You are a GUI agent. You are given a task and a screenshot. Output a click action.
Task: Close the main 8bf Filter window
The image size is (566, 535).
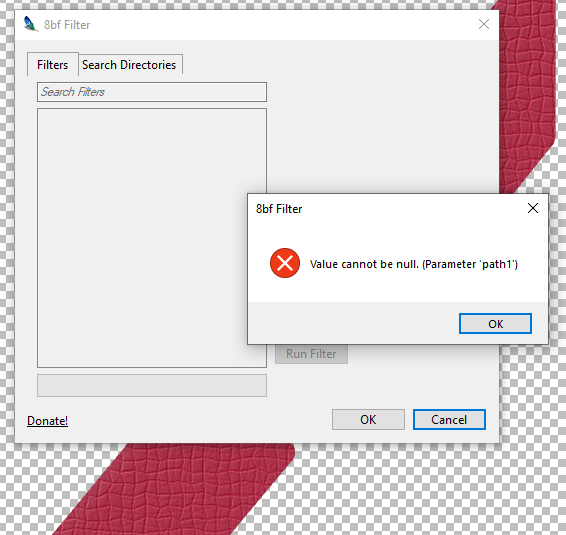(x=484, y=24)
